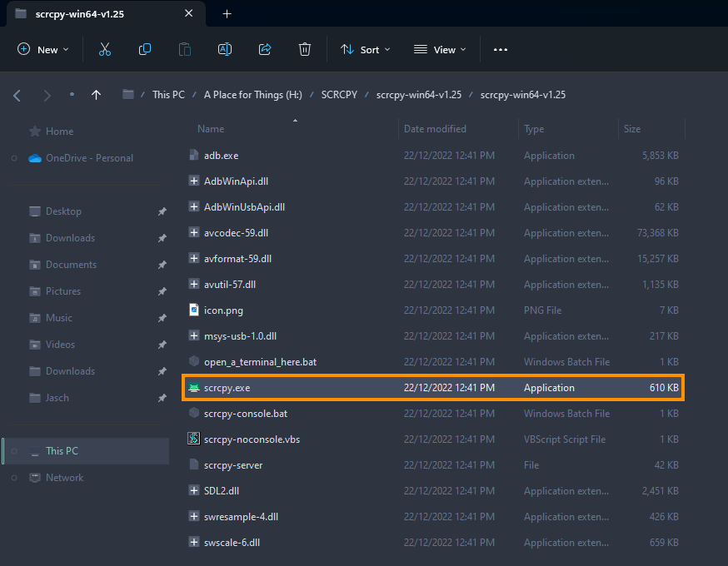Click the icon.png file icon
Image resolution: width=728 pixels, height=566 pixels.
[x=194, y=310]
